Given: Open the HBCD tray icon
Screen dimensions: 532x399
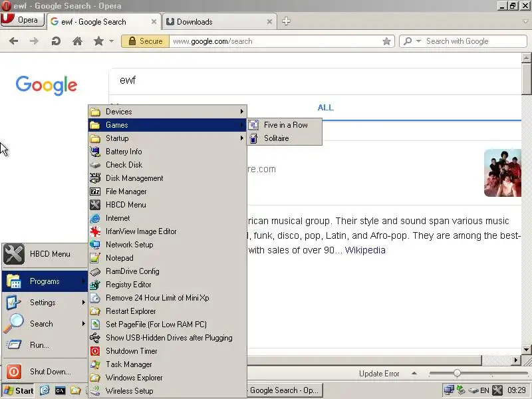Looking at the screenshot, I should tap(497, 390).
